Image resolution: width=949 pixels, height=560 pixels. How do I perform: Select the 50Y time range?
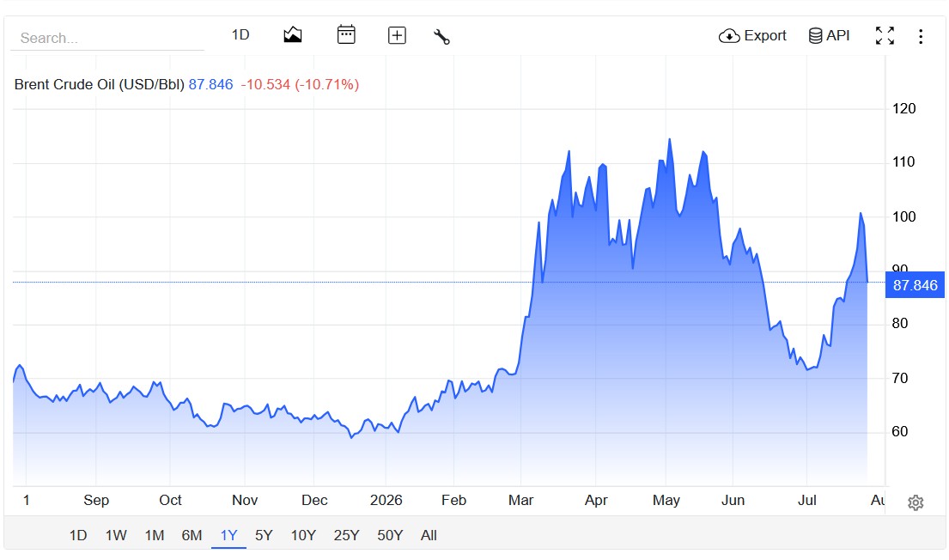tap(390, 535)
